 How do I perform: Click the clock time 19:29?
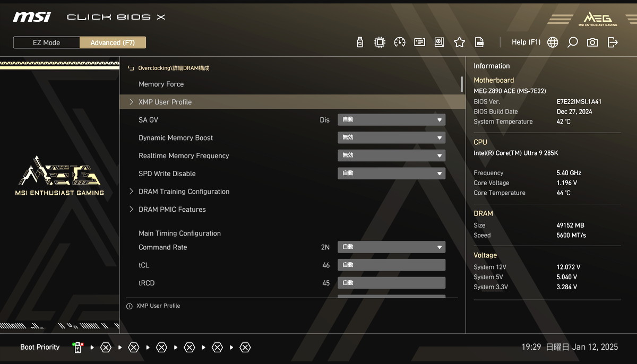coord(531,347)
